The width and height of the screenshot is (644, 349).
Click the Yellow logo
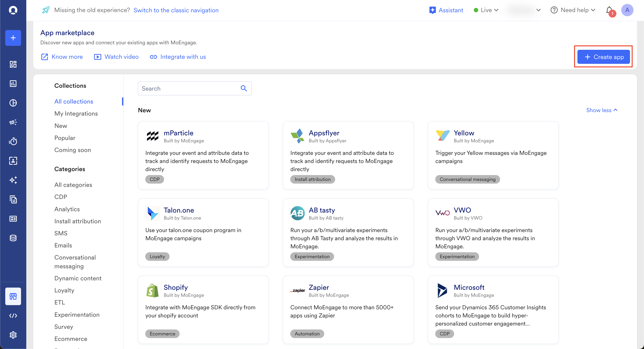coord(442,135)
